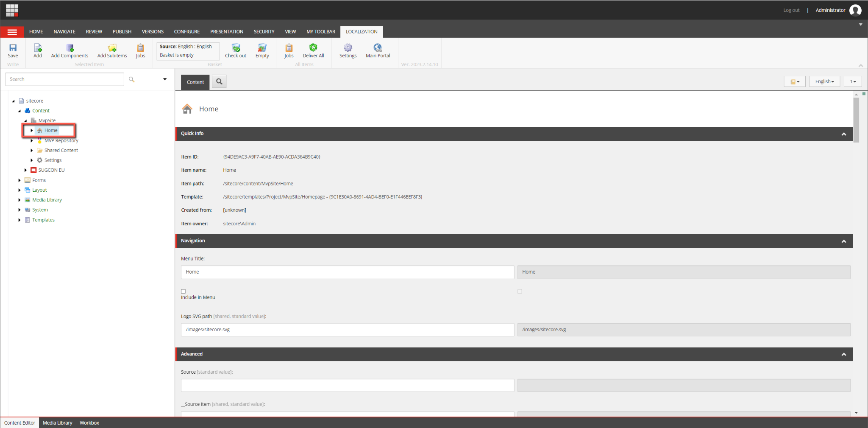Select the MvpSite tree node
Image resolution: width=868 pixels, height=428 pixels.
tap(47, 120)
